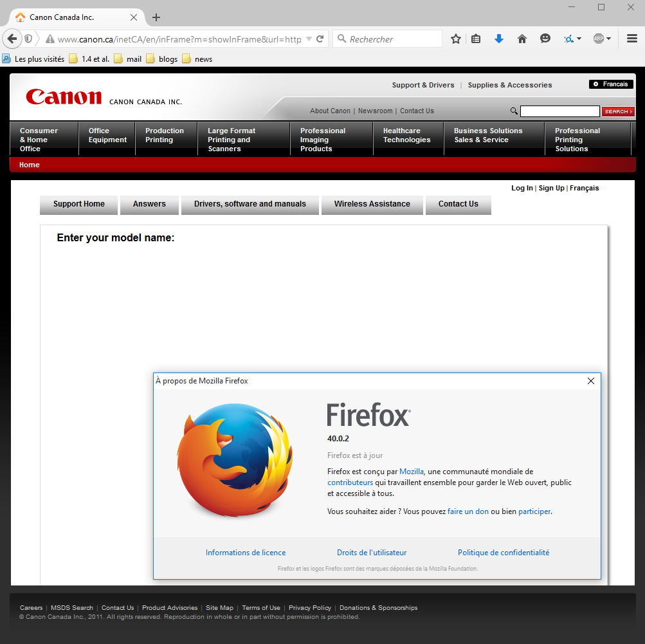Open Professional Imaging Products menu
The height and width of the screenshot is (644, 645).
tap(332, 140)
